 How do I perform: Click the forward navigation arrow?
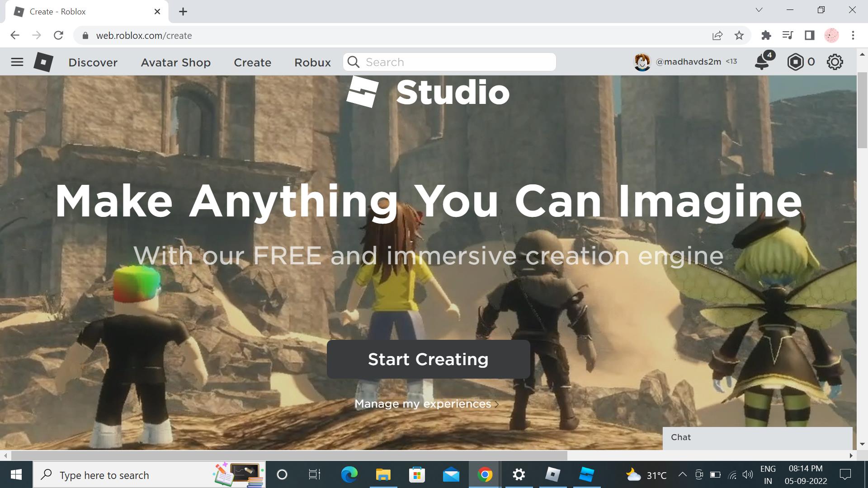pos(37,35)
